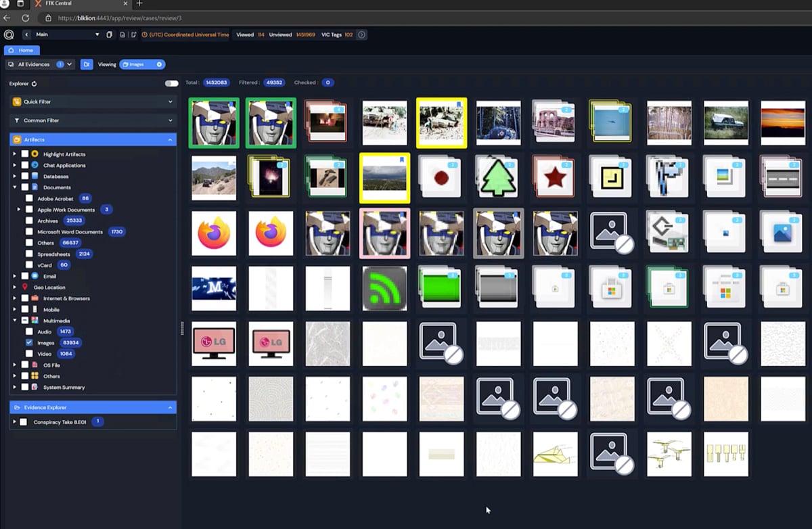Expand the Email tree node
Viewport: 812px width, 529px height.
click(x=15, y=276)
